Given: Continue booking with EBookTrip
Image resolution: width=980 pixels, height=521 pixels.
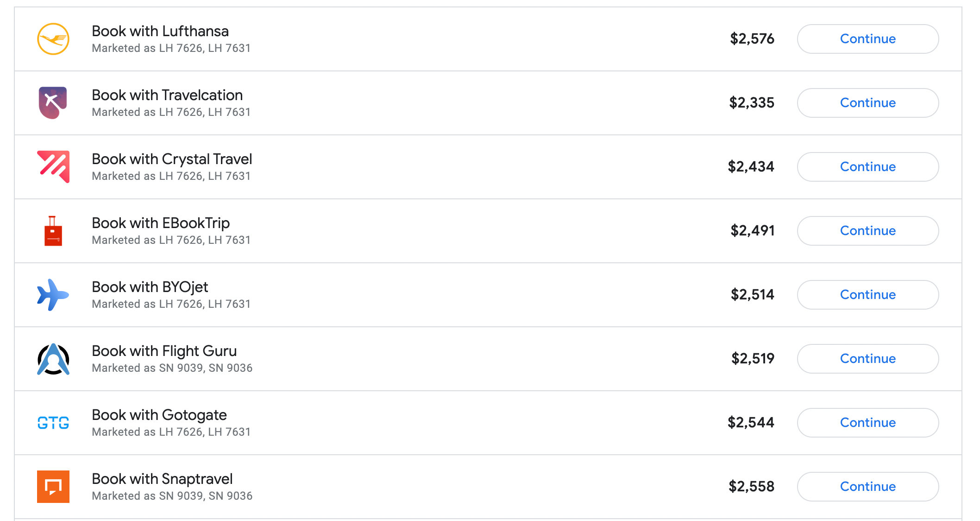Looking at the screenshot, I should pos(867,231).
